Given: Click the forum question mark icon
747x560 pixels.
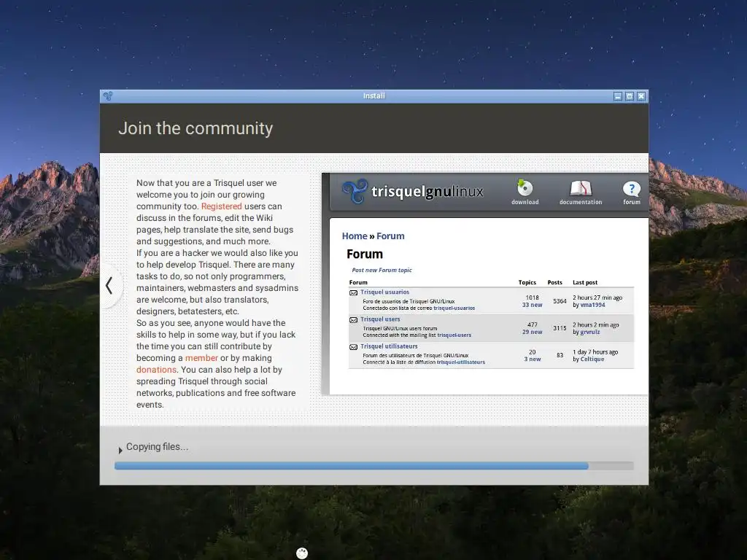Looking at the screenshot, I should click(x=632, y=189).
